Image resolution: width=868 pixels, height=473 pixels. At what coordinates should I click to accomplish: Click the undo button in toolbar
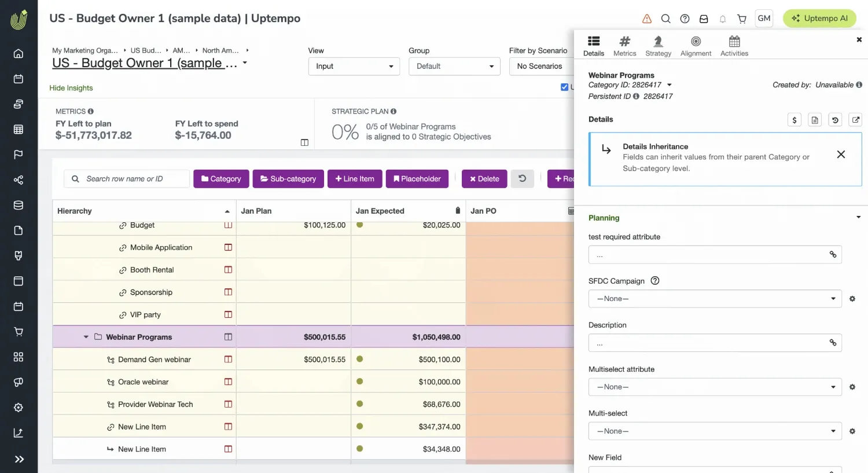point(522,179)
